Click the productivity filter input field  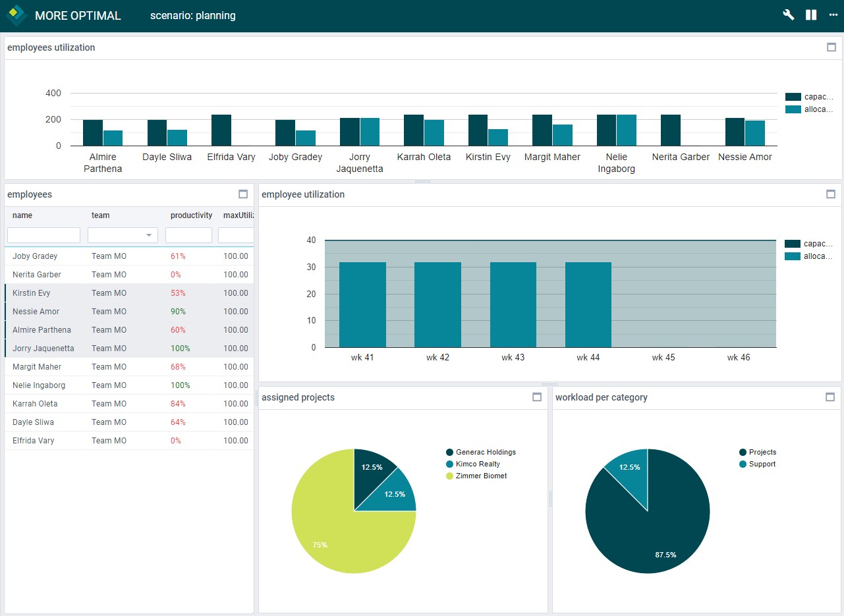coord(188,235)
